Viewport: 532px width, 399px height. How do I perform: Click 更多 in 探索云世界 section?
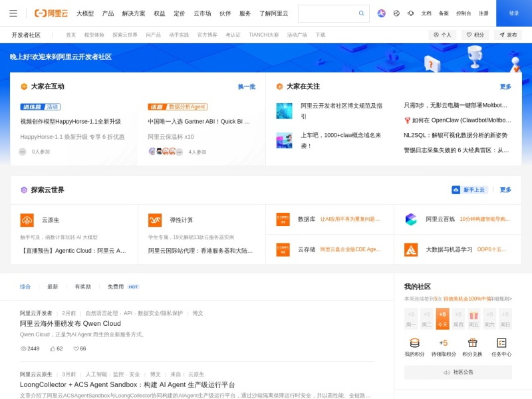click(505, 190)
